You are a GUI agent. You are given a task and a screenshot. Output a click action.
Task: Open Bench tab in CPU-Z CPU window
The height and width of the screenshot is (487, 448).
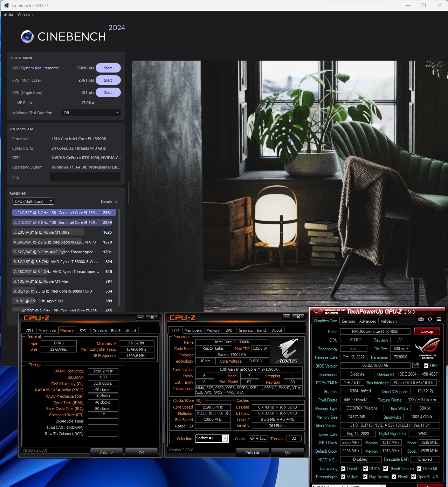pyautogui.click(x=262, y=330)
